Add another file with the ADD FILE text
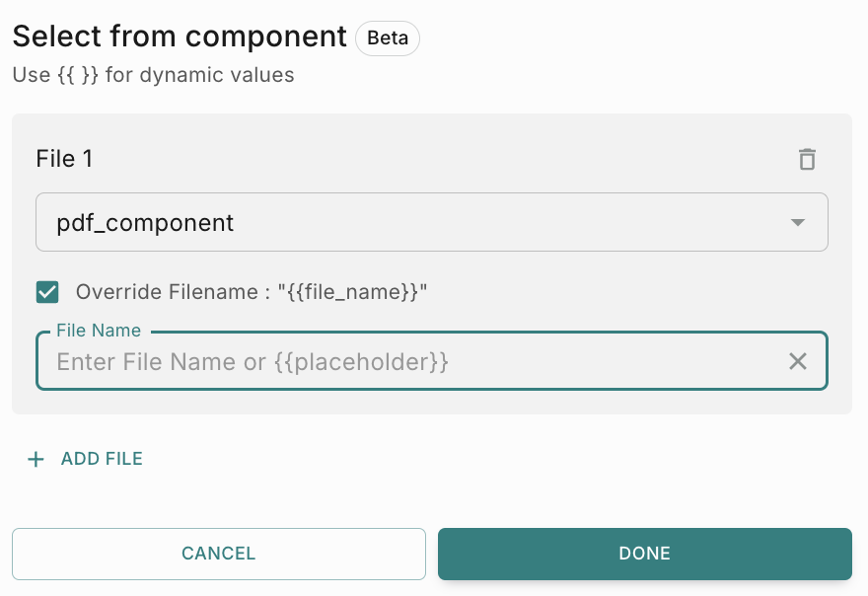Image resolution: width=868 pixels, height=596 pixels. click(x=102, y=459)
